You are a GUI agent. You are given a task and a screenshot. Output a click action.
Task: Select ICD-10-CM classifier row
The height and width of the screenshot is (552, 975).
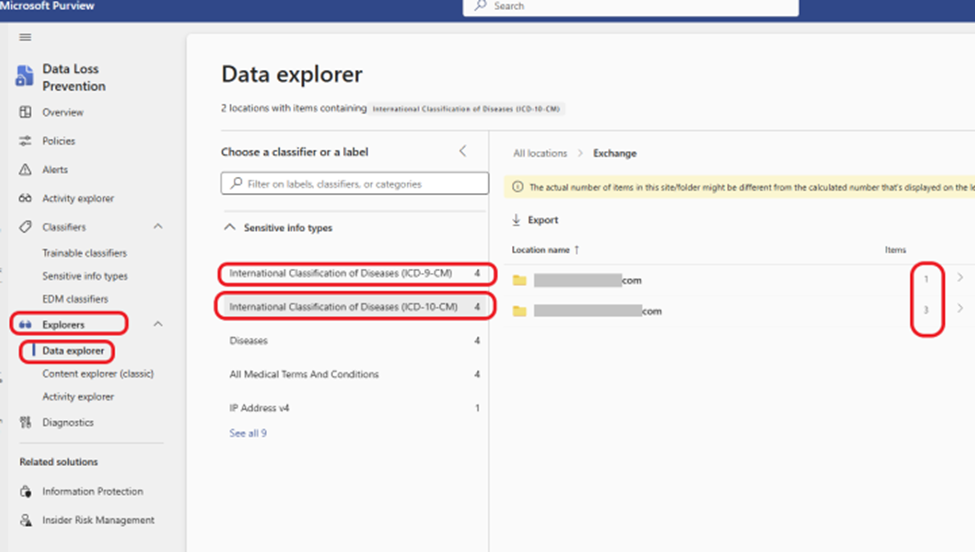click(354, 307)
